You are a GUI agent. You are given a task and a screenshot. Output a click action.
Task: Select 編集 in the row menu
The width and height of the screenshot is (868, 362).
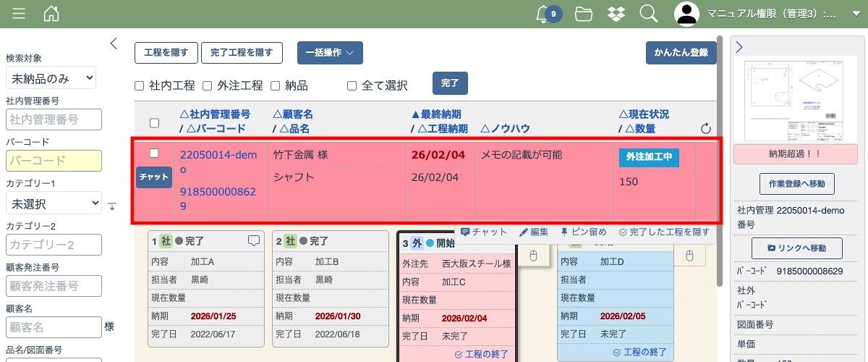tap(534, 232)
